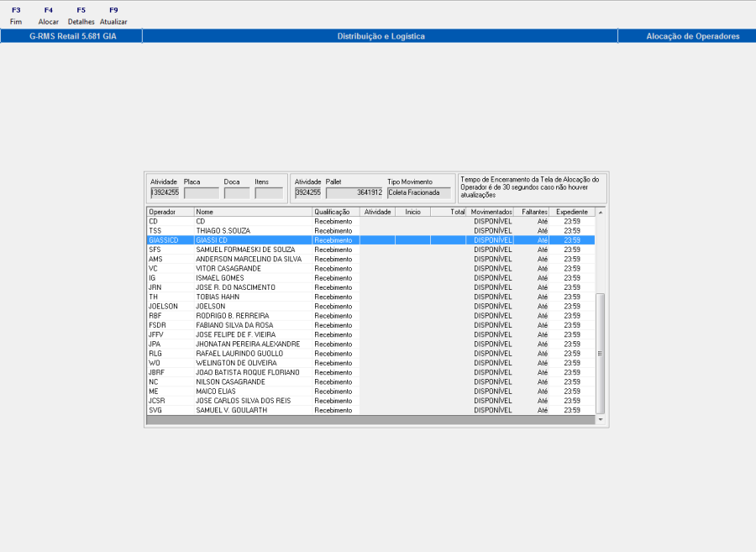The image size is (756, 552).
Task: Click the vertical scrollbar thumb of the list
Action: pos(601,354)
